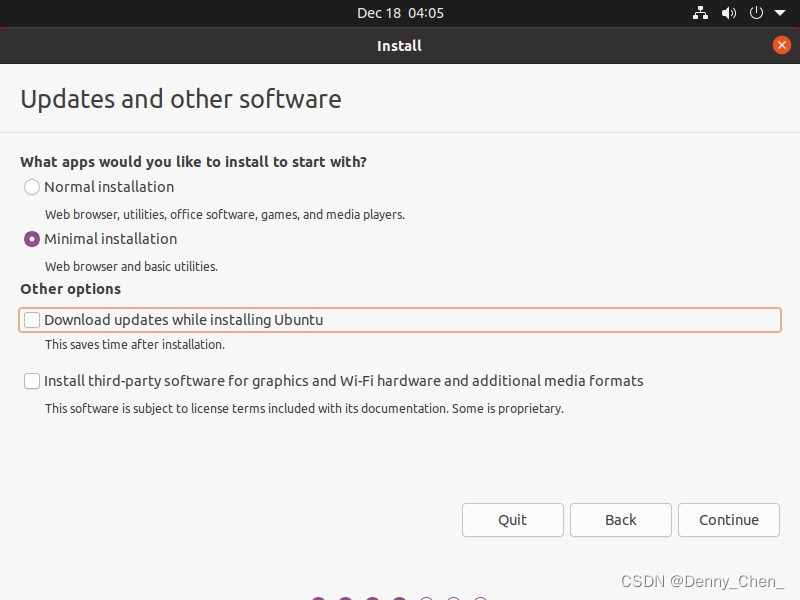Click the power icon in top bar
800x600 pixels.
pos(756,13)
